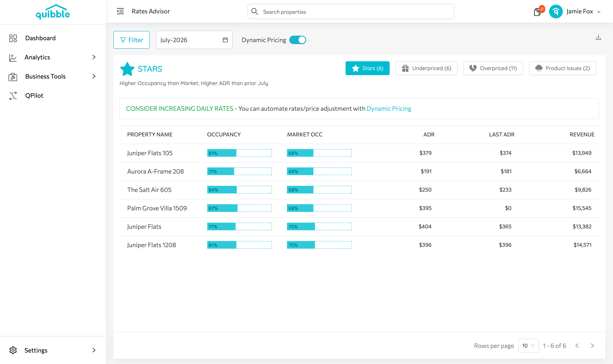Open The Salt Air 605 property

(149, 190)
